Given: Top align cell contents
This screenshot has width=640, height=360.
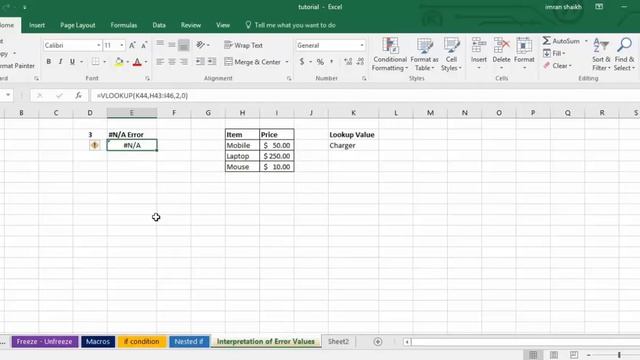Looking at the screenshot, I should pos(160,45).
